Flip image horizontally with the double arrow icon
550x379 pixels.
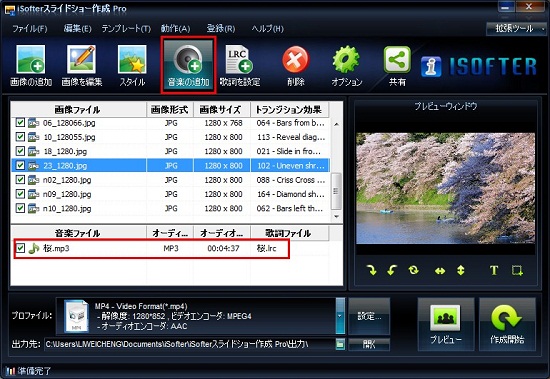coord(440,271)
